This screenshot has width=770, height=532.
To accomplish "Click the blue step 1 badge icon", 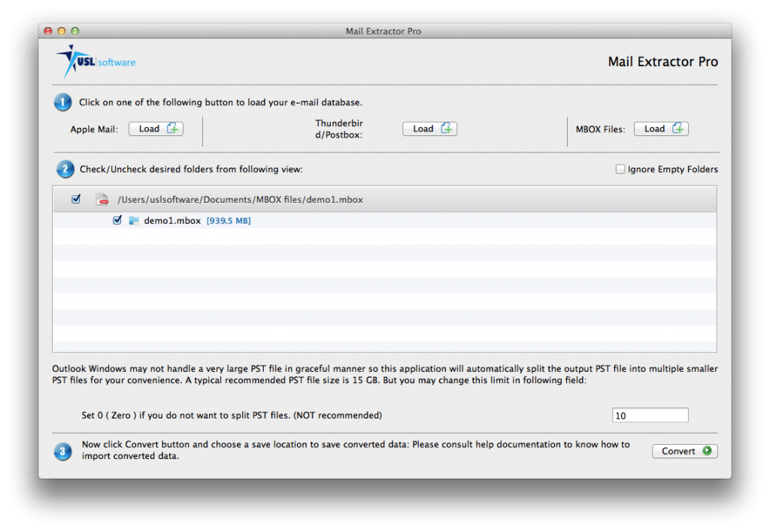I will pos(62,102).
